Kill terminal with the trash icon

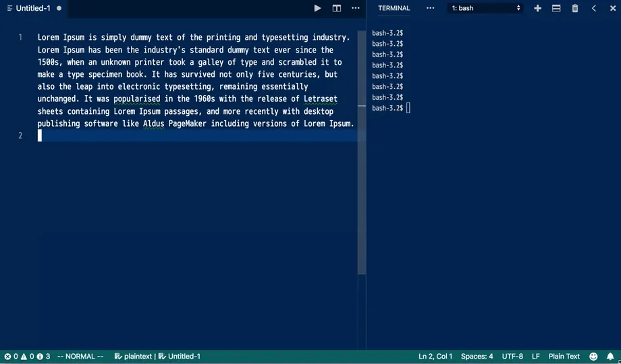(575, 8)
